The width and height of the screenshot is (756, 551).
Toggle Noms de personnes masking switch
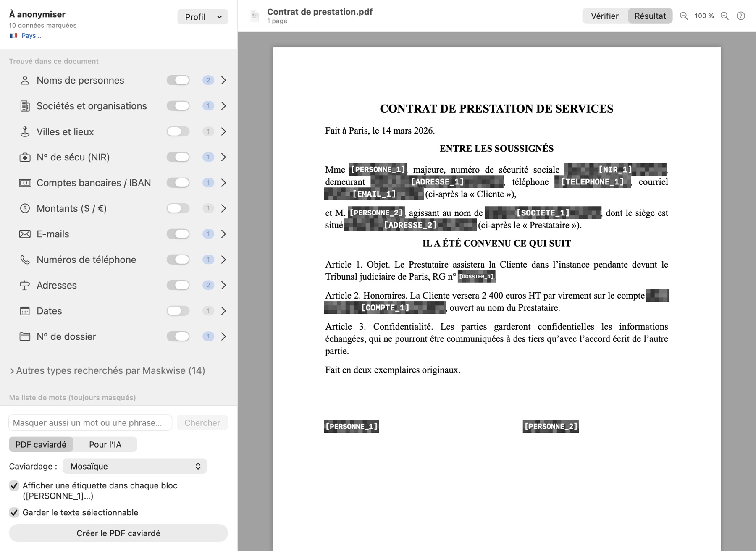(178, 80)
